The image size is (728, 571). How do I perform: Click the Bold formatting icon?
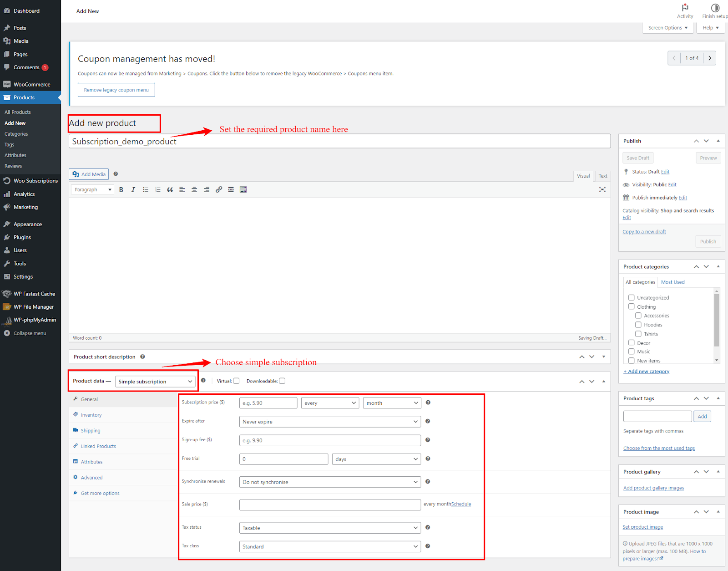coord(121,189)
